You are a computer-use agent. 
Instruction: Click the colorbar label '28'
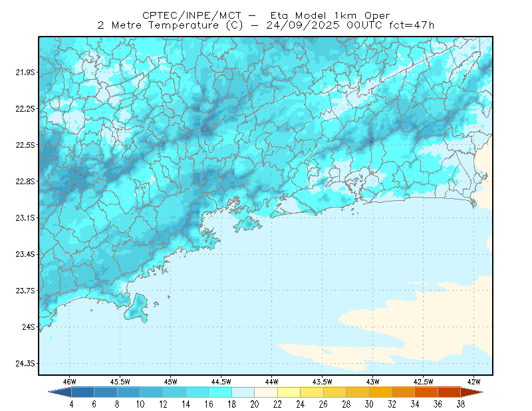[x=346, y=404]
